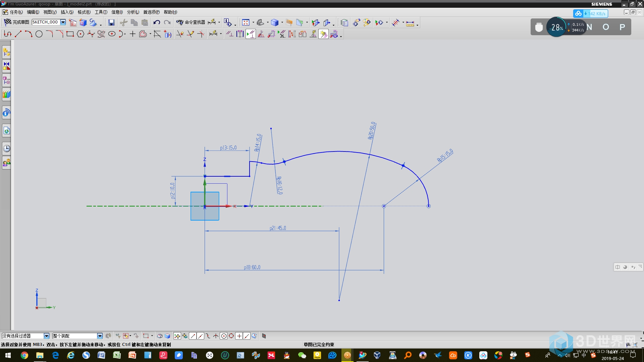Select the Conic curve tool
The width and height of the screenshot is (644, 362).
click(122, 34)
